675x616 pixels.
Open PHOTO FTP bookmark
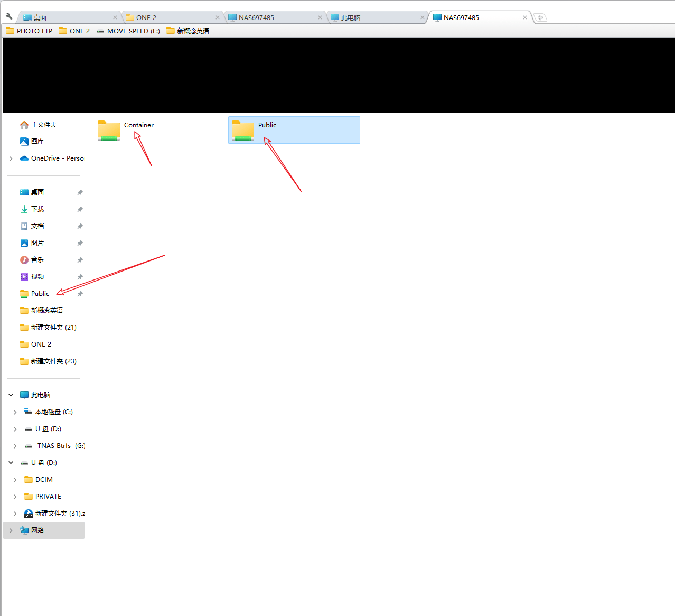coord(30,31)
